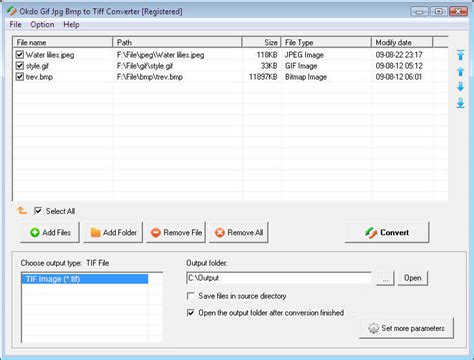Screen dimensions: 474x360
Task: Open the Option menu
Action: coord(42,24)
